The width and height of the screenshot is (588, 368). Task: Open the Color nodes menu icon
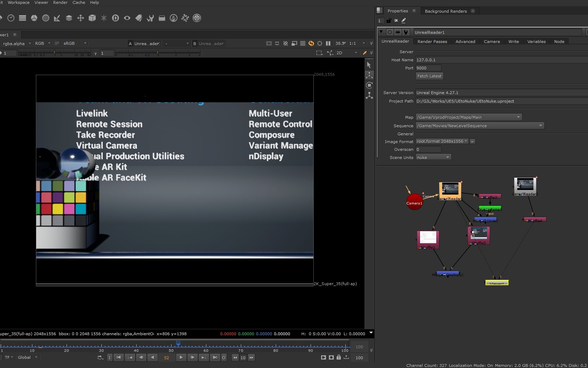point(34,18)
